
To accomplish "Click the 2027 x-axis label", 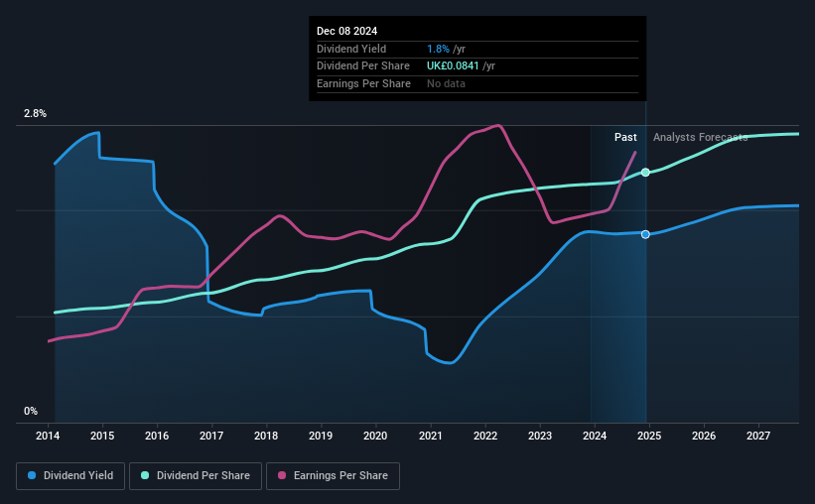I will tap(757, 436).
